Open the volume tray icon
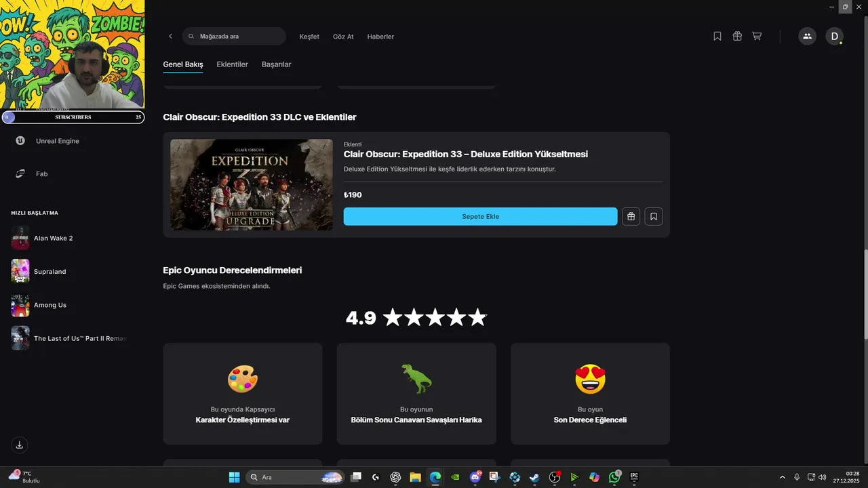 (x=822, y=477)
